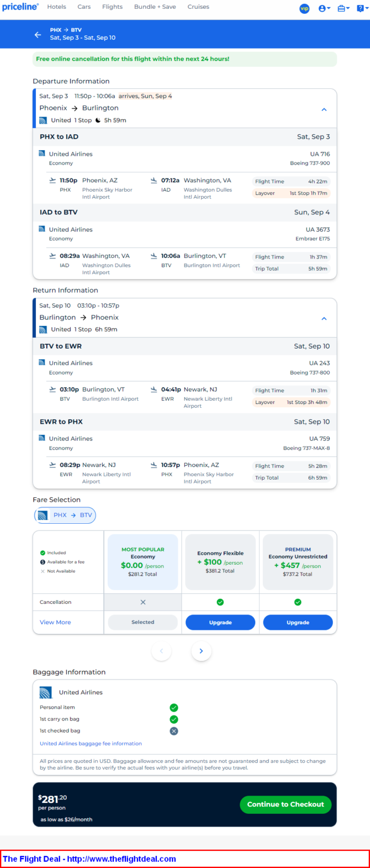Upgrade to Economy Unrestricted
Screen dimensions: 370x868
[x=298, y=622]
